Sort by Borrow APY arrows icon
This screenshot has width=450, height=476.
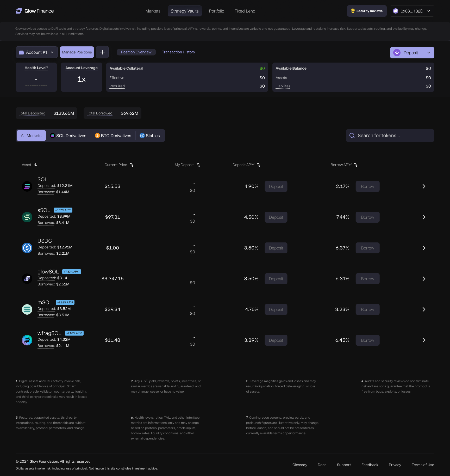(356, 165)
